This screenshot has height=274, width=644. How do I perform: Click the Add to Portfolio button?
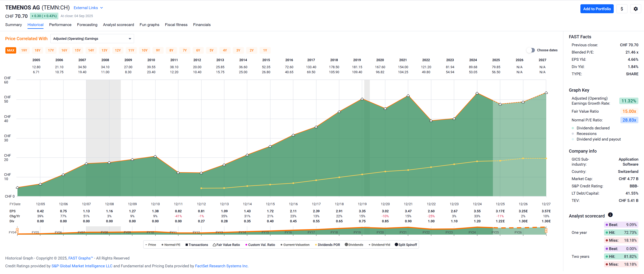tap(597, 9)
